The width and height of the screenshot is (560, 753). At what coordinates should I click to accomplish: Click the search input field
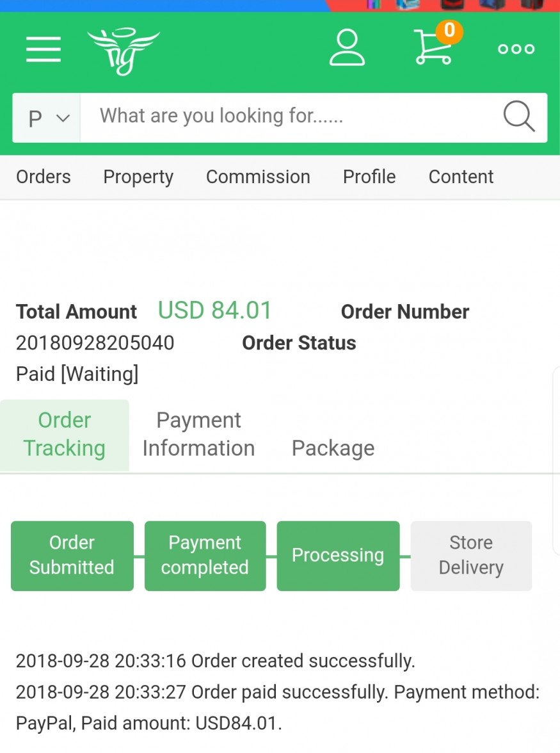288,117
